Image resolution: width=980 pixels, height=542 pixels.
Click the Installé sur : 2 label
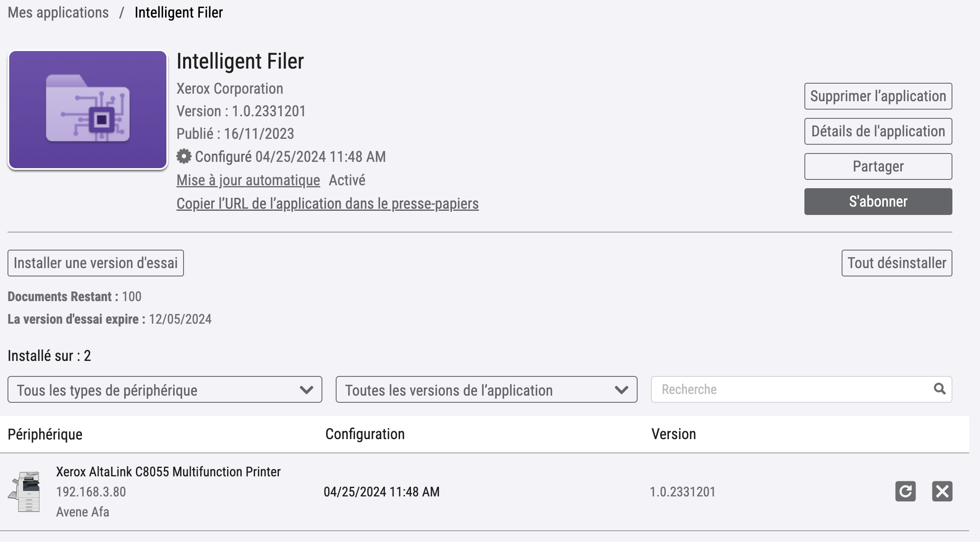pyautogui.click(x=49, y=356)
